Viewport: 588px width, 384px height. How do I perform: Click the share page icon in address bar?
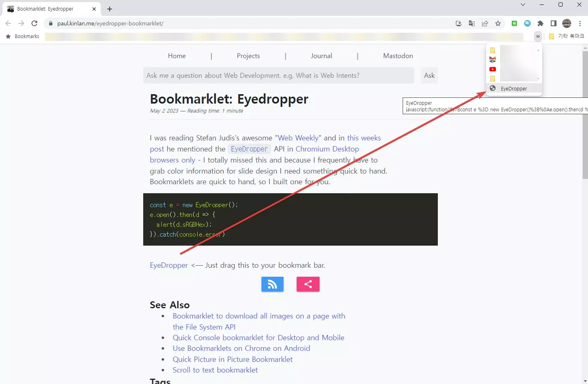pos(485,23)
